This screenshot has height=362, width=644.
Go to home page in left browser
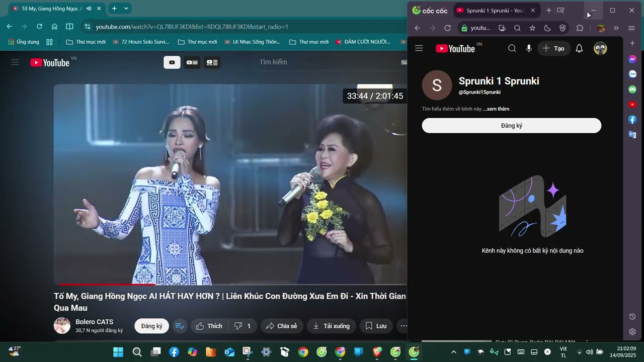[54, 27]
